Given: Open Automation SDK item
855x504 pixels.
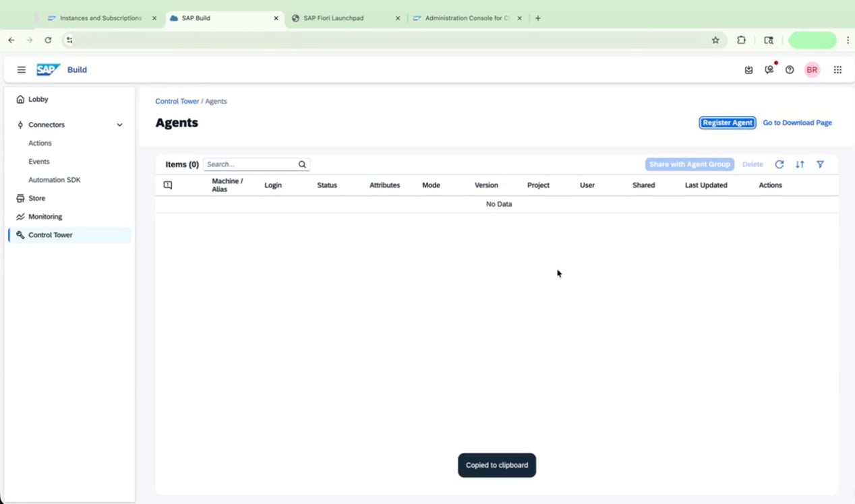Looking at the screenshot, I should click(55, 180).
